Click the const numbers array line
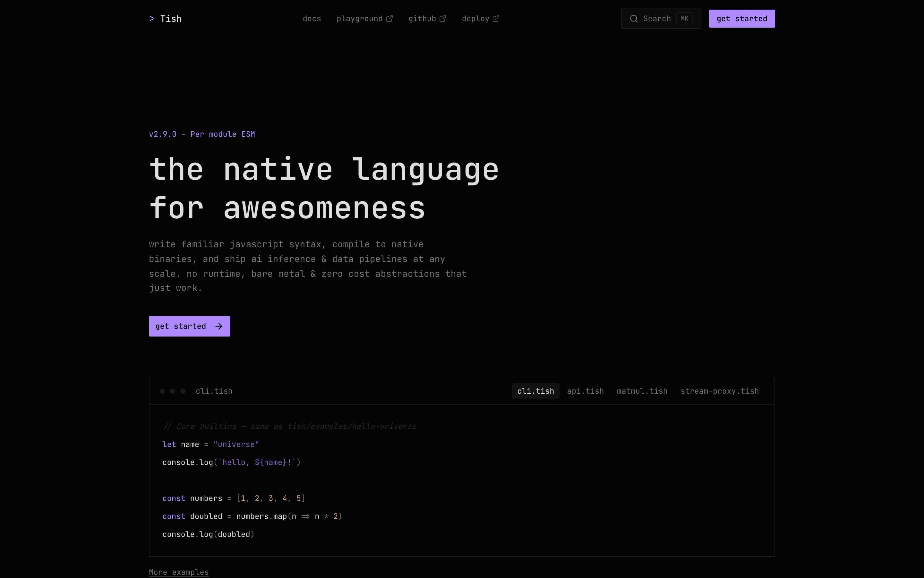 coord(234,498)
